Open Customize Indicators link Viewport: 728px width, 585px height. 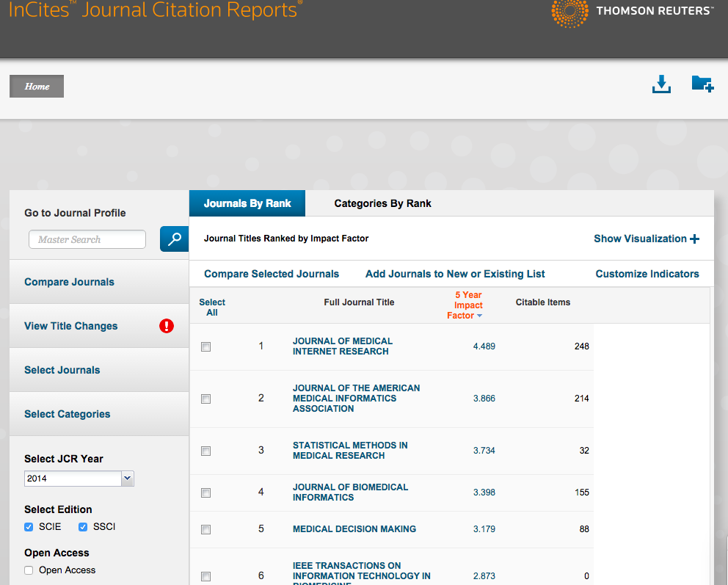(647, 274)
